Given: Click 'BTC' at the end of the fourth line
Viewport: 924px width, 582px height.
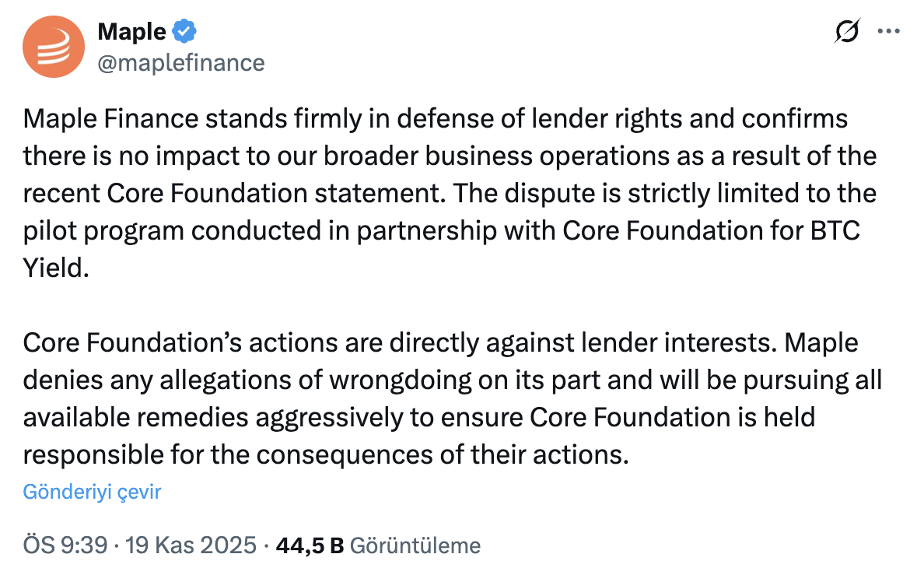Looking at the screenshot, I should tap(836, 231).
